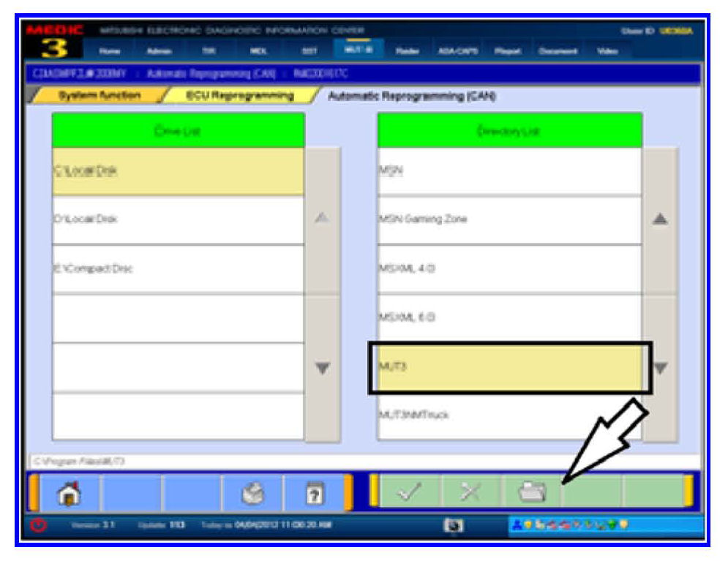This screenshot has height=561, width=728.
Task: Select E:\ Compact Disc drive
Action: [178, 269]
